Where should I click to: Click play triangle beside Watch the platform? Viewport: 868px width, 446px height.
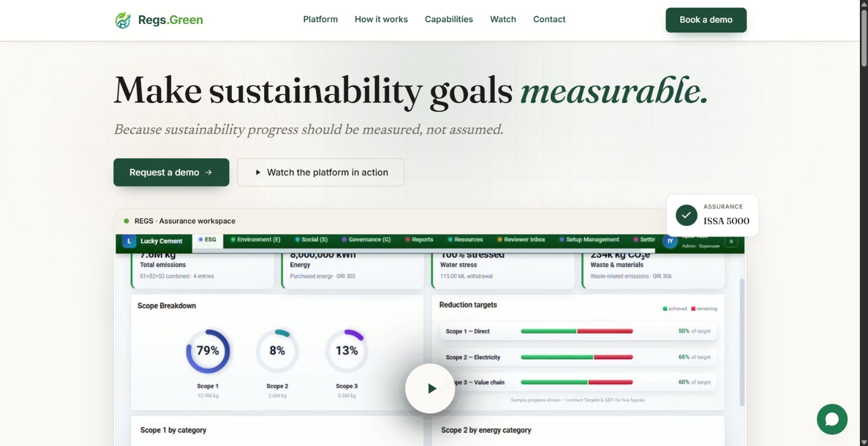(x=258, y=173)
